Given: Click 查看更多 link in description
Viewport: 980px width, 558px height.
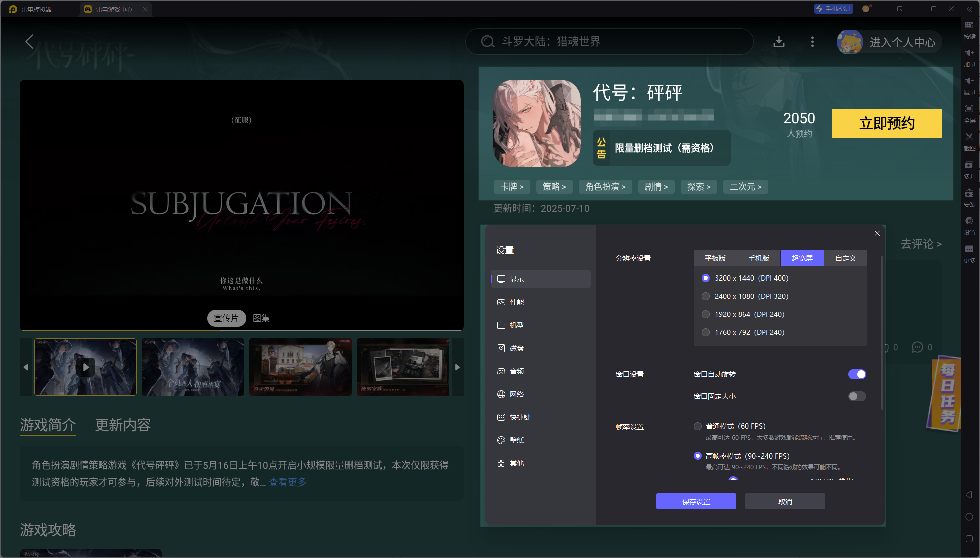Looking at the screenshot, I should pyautogui.click(x=288, y=482).
